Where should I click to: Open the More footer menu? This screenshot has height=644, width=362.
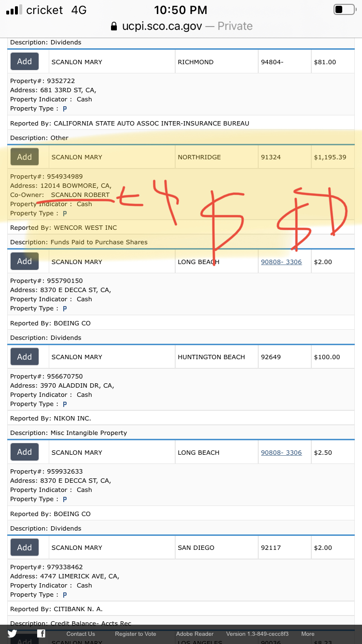point(308,634)
